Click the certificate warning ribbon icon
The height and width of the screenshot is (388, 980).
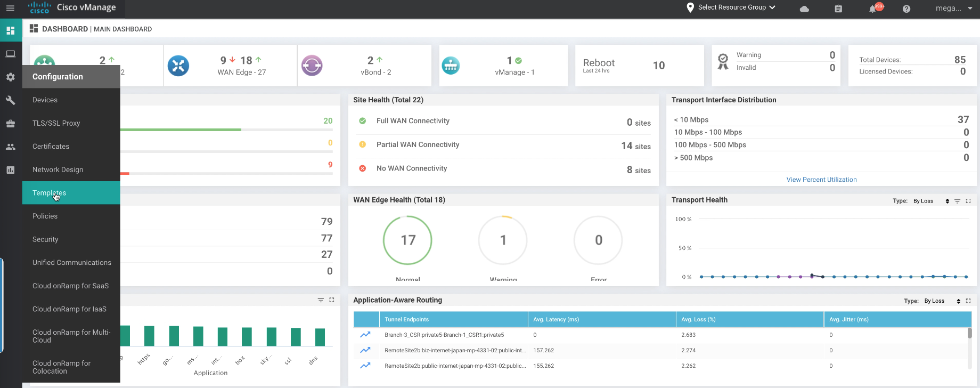tap(723, 62)
